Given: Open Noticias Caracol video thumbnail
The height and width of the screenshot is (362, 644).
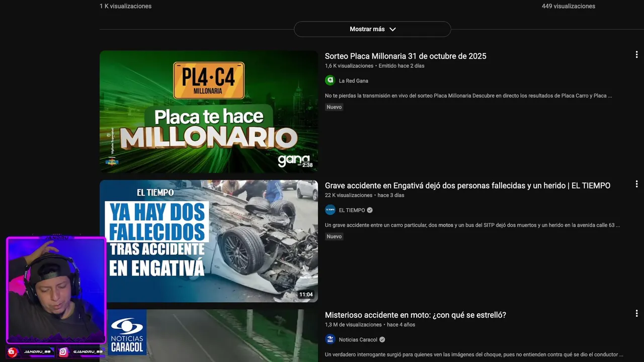Looking at the screenshot, I should [x=209, y=336].
